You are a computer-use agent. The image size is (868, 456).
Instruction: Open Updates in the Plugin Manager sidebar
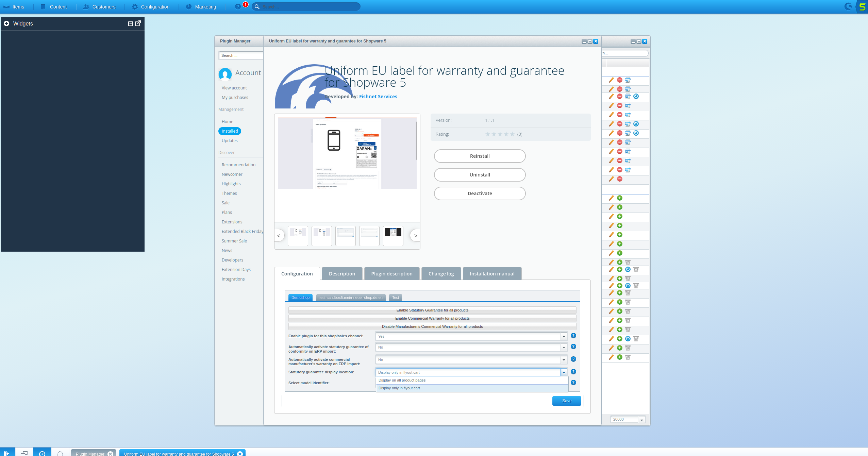coord(230,140)
